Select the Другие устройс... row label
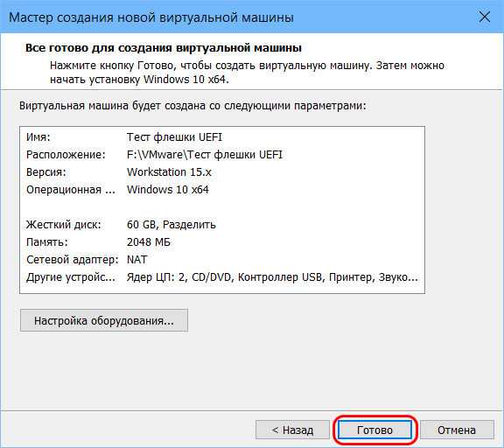This screenshot has width=504, height=448. (70, 276)
